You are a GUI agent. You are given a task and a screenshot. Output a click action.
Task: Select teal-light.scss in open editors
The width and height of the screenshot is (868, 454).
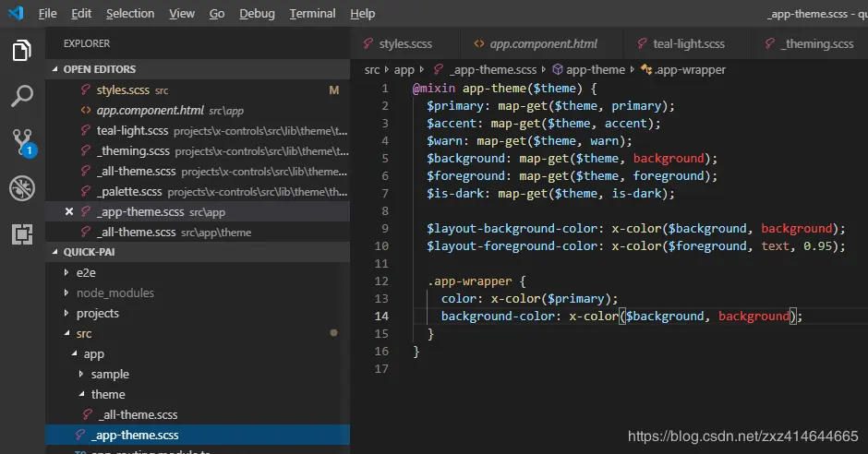coord(198,131)
